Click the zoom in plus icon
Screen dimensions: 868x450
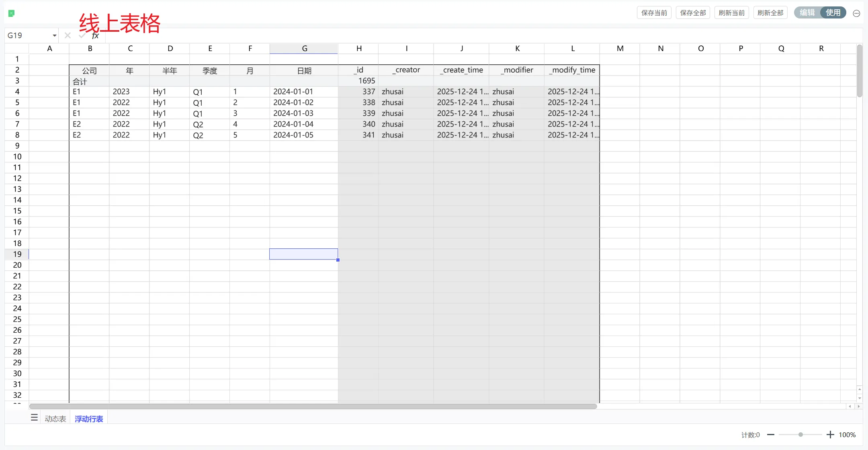(830, 435)
